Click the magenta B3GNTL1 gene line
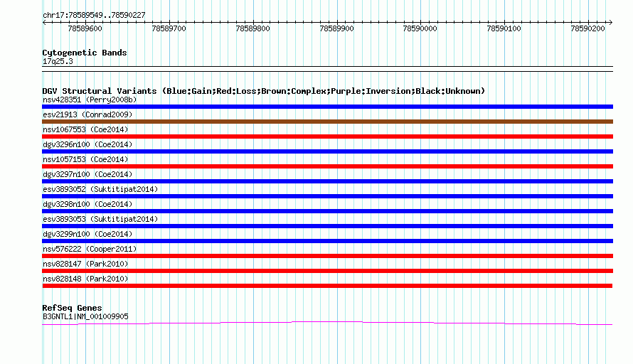The image size is (633, 364). 327,323
